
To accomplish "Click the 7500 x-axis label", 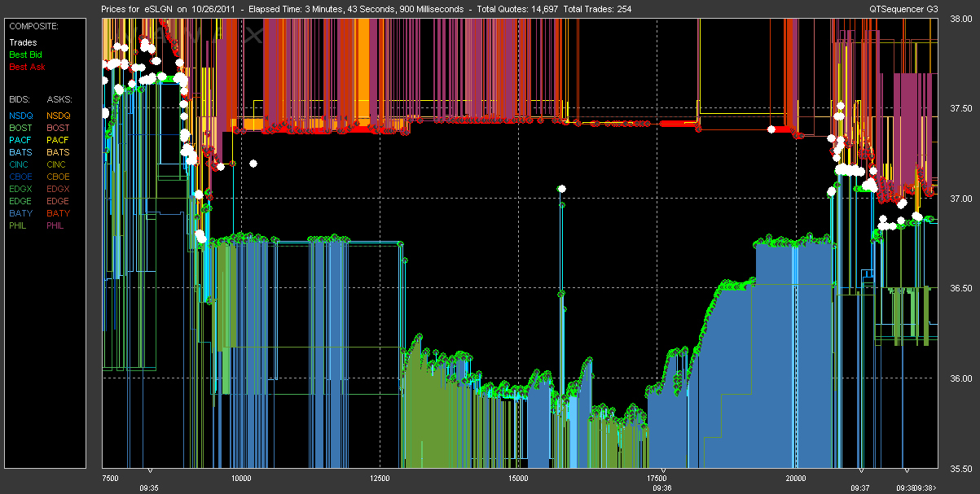I will tap(111, 478).
